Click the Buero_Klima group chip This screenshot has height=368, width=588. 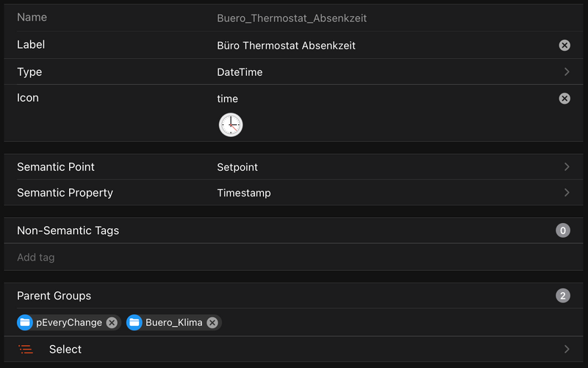[x=173, y=322]
